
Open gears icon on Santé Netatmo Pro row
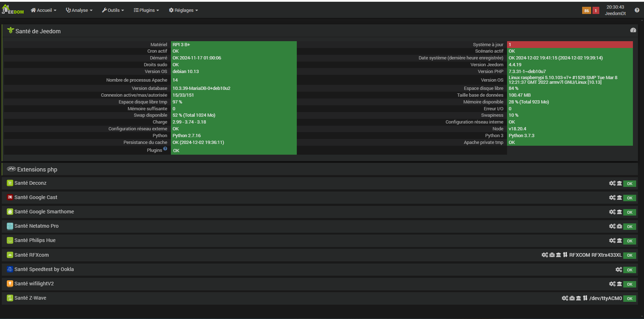click(612, 226)
